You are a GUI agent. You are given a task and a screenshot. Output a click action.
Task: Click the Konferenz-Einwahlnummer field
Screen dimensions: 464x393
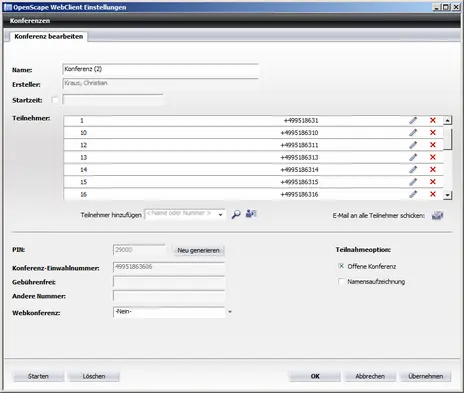[169, 267]
